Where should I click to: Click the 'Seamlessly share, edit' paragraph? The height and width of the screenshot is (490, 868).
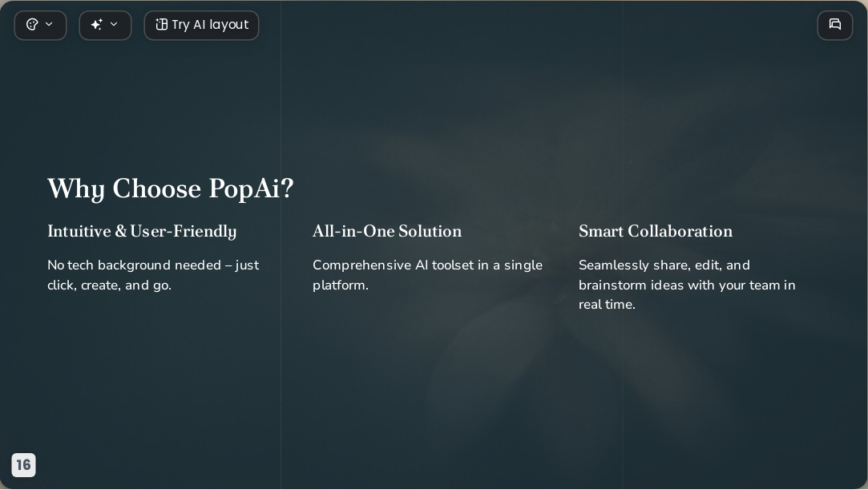click(687, 285)
